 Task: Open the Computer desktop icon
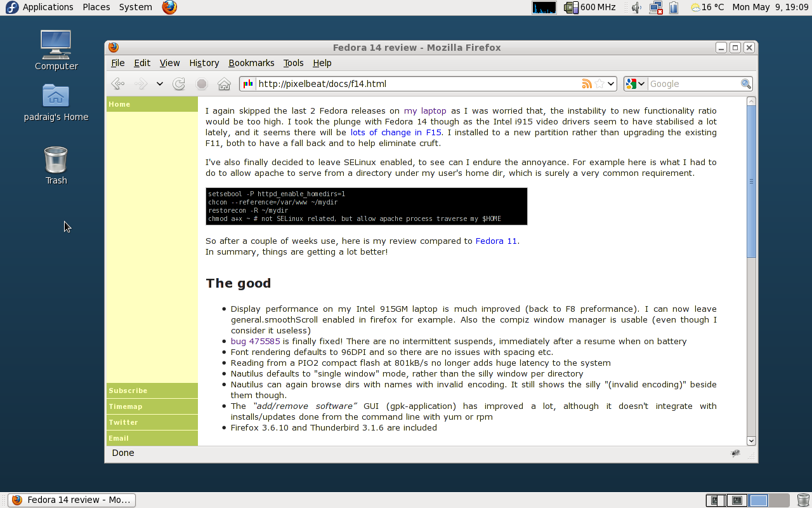tap(56, 51)
